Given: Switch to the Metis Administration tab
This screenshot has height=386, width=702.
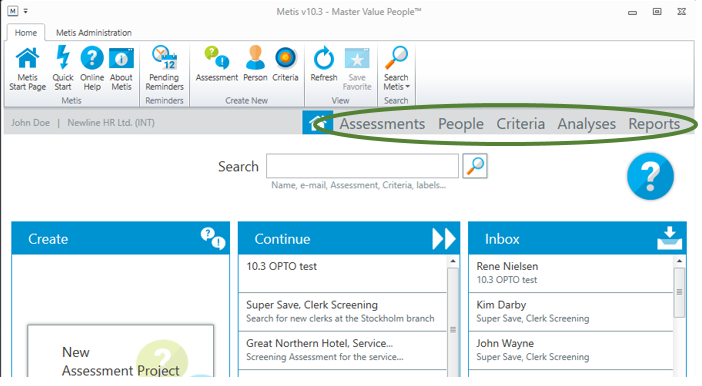Looking at the screenshot, I should tap(94, 33).
